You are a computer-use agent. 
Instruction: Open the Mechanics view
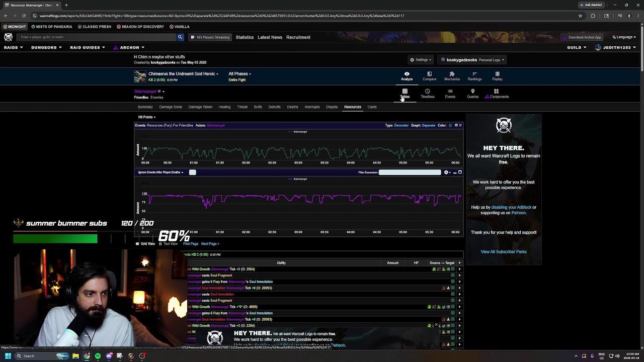click(452, 76)
